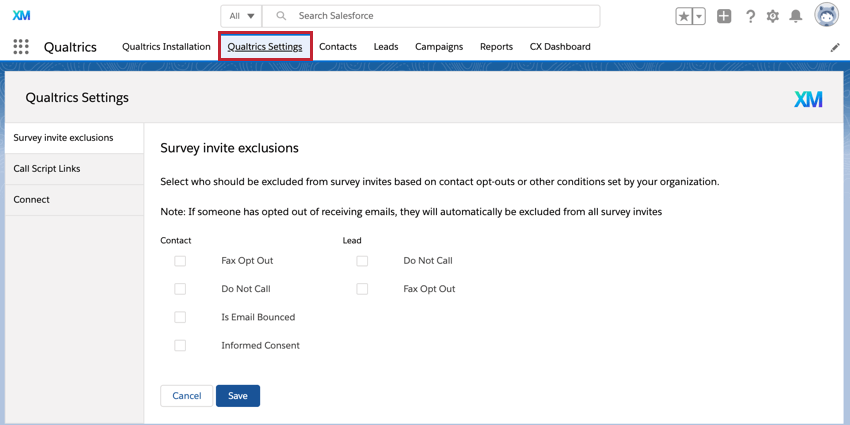
Task: Open the global actions plus icon
Action: (724, 16)
